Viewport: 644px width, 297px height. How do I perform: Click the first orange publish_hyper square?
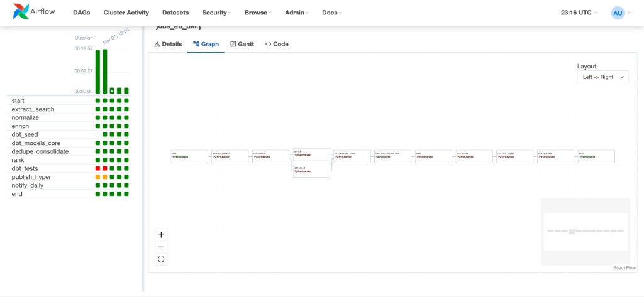click(x=97, y=177)
